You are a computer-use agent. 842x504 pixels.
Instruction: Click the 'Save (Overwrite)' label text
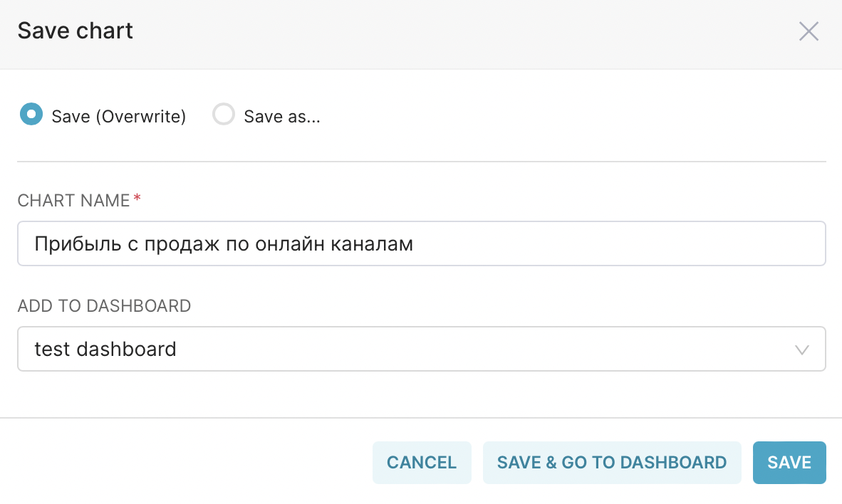coord(118,116)
